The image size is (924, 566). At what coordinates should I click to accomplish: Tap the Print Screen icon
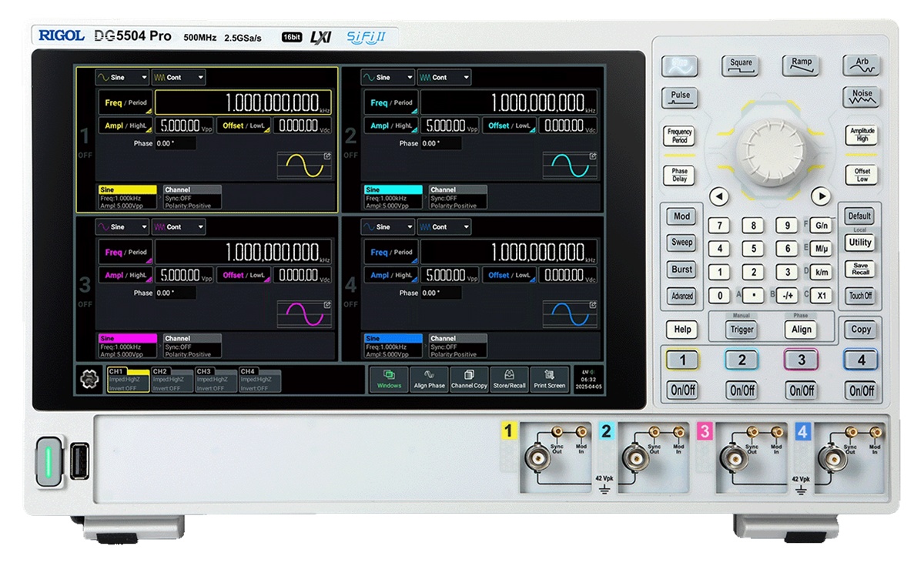[x=550, y=380]
